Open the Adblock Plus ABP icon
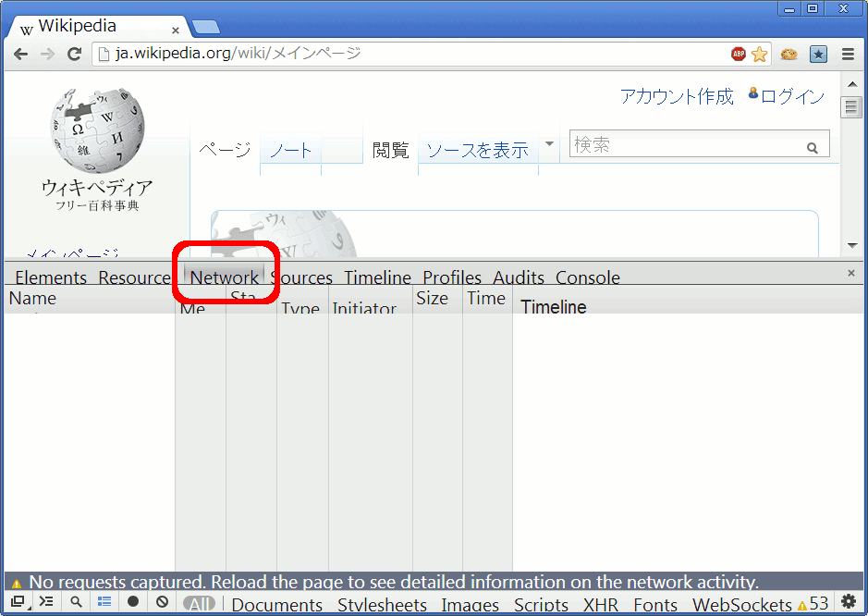The width and height of the screenshot is (868, 616). (x=739, y=54)
